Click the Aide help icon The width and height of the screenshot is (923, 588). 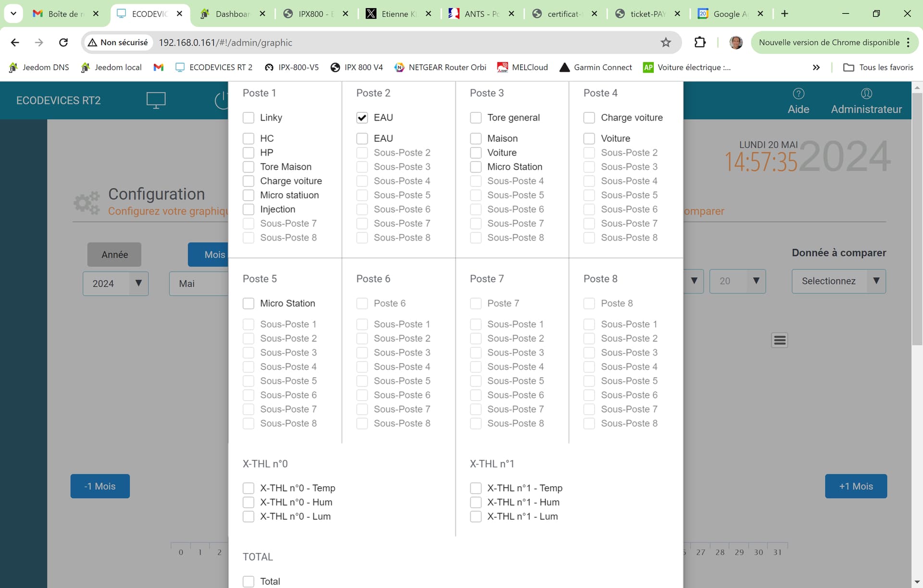point(798,93)
